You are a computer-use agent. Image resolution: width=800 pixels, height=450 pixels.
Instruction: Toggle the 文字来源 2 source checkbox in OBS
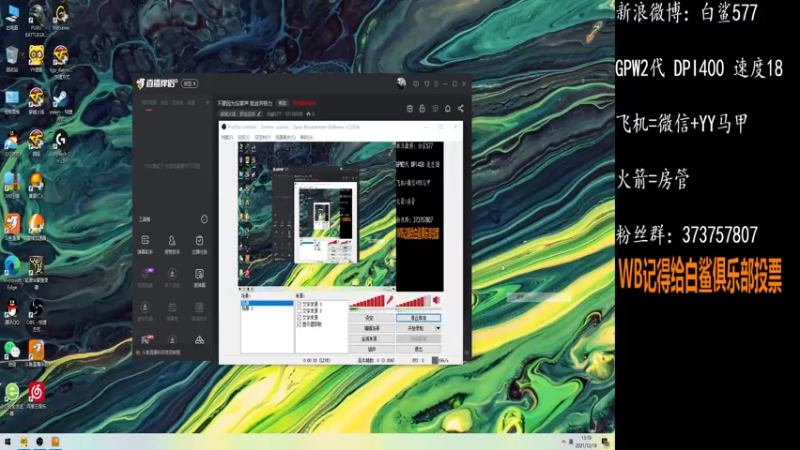pyautogui.click(x=299, y=311)
